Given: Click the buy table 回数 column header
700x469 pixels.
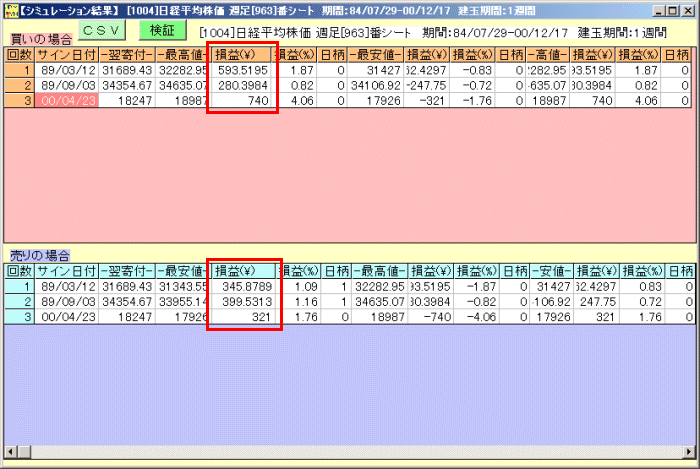Looking at the screenshot, I should [20, 55].
